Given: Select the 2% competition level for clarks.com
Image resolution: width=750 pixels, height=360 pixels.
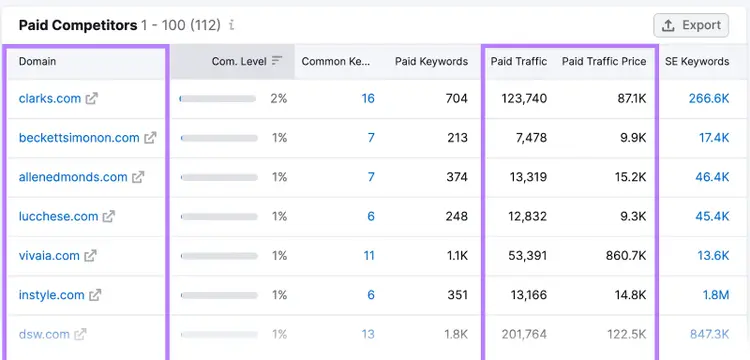Looking at the screenshot, I should (x=278, y=98).
